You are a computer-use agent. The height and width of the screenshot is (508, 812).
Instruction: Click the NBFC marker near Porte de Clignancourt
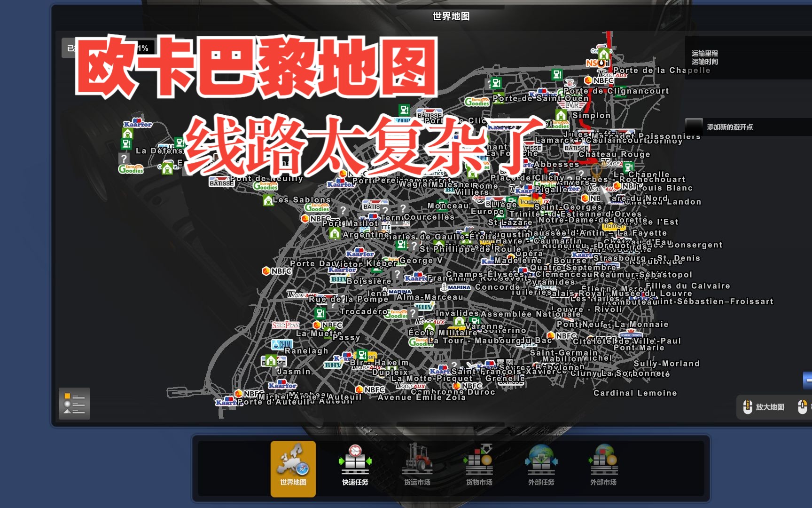click(x=600, y=80)
